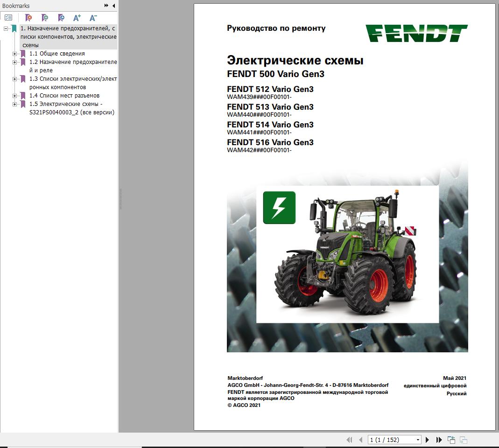The width and height of the screenshot is (499, 448).
Task: Click the date text 'Май 2021'
Action: (455, 378)
